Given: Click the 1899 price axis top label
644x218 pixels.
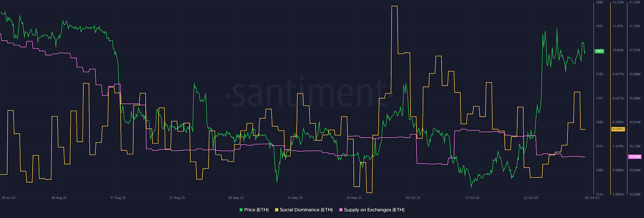Looking at the screenshot, I should 599,2.
